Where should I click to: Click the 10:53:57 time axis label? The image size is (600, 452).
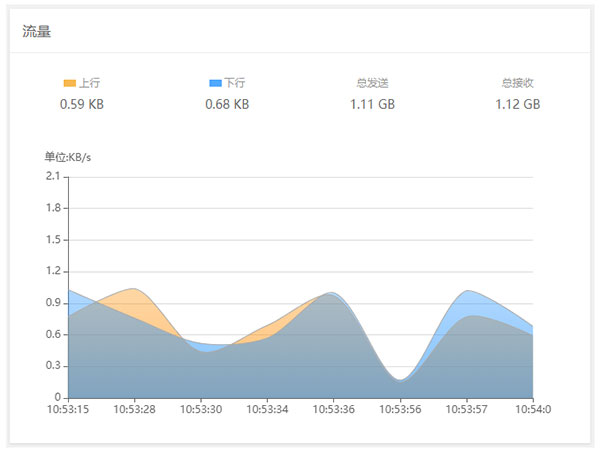(466, 410)
